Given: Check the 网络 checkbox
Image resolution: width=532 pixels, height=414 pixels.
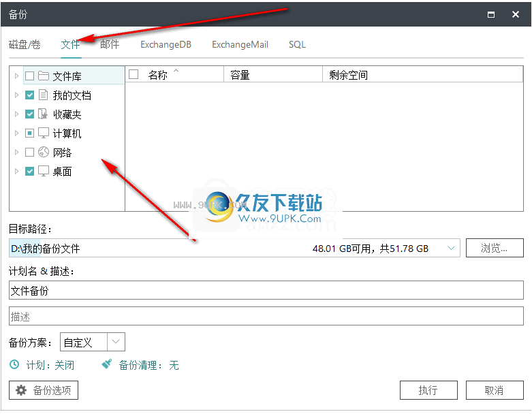Looking at the screenshot, I should pyautogui.click(x=29, y=153).
